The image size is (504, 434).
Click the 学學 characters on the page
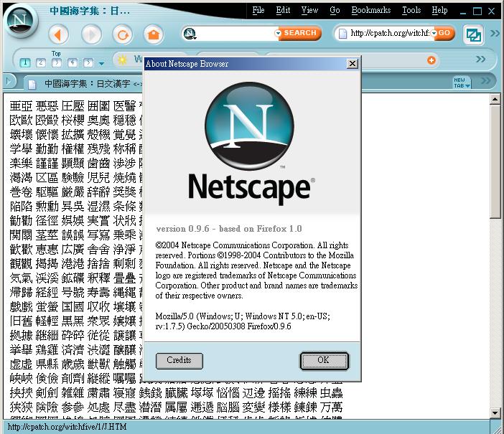pyautogui.click(x=21, y=148)
